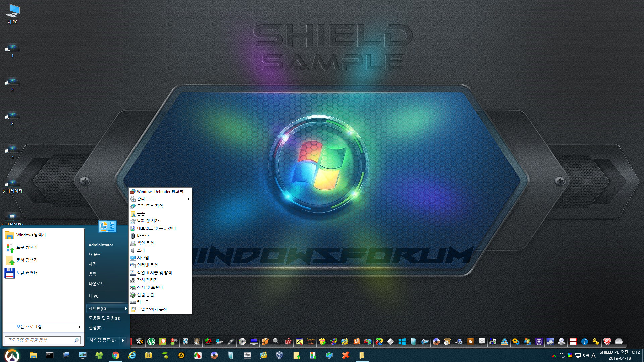Open Windows Defender 방화벽
Screen dimensions: 644x362
(160, 191)
